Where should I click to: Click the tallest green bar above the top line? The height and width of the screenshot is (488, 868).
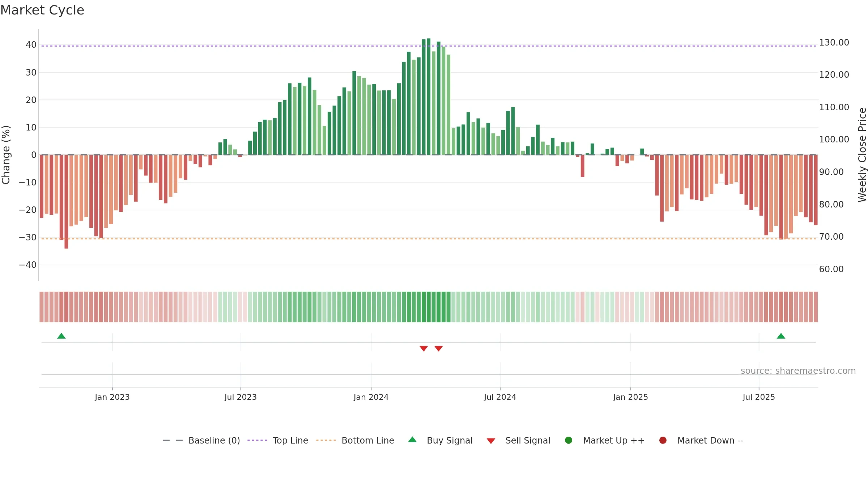(x=429, y=97)
